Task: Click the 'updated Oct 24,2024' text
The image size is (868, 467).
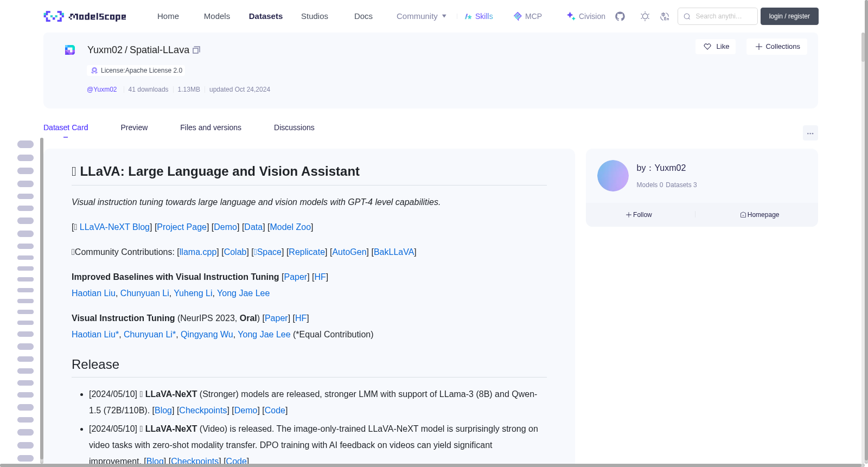Action: tap(240, 89)
